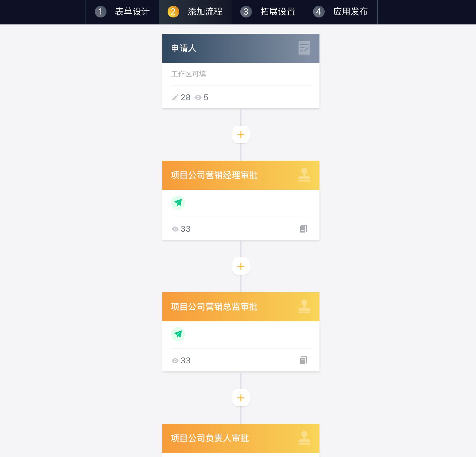Click the pencil editable-fields icon showing 28
This screenshot has height=457, width=476.
pos(175,98)
